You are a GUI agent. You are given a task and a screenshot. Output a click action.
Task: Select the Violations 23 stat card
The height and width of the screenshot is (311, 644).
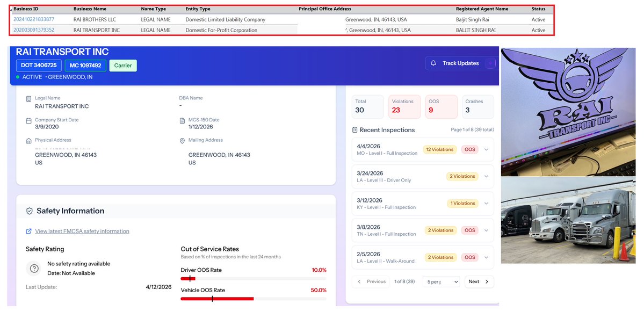(404, 107)
